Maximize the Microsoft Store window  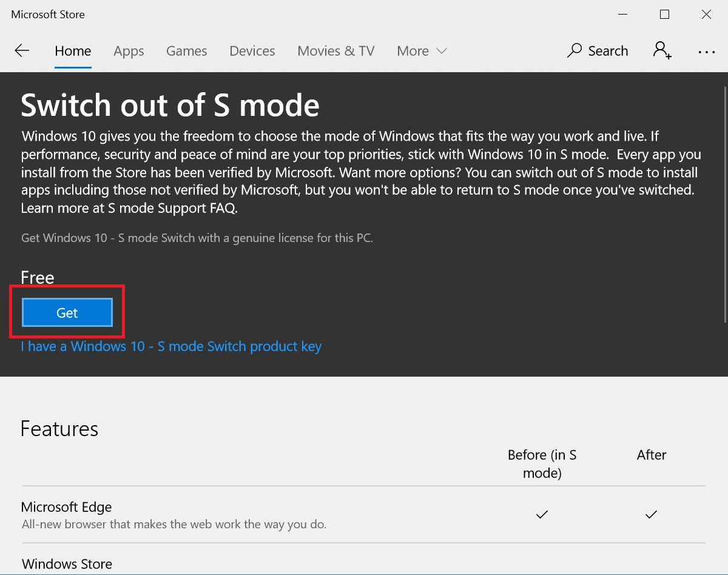click(x=664, y=15)
